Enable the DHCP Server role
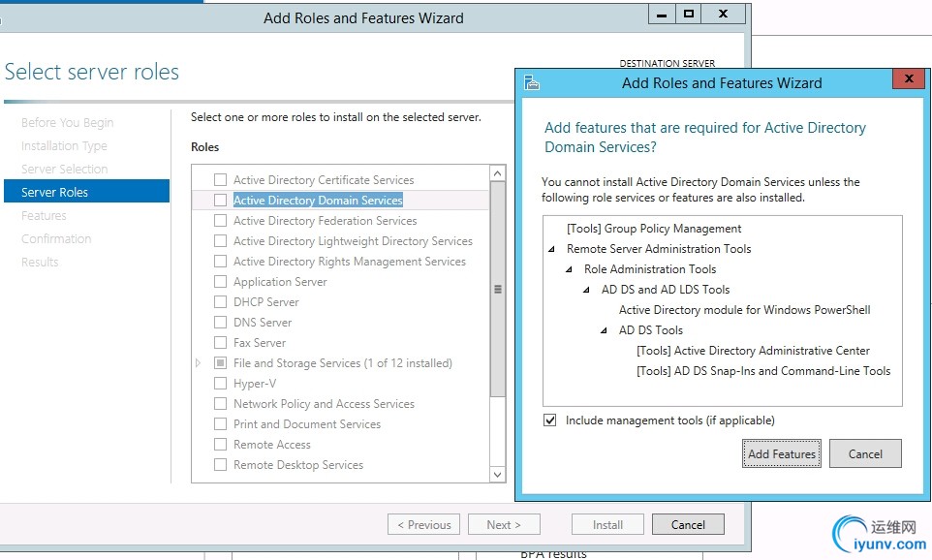932x560 pixels. tap(221, 301)
